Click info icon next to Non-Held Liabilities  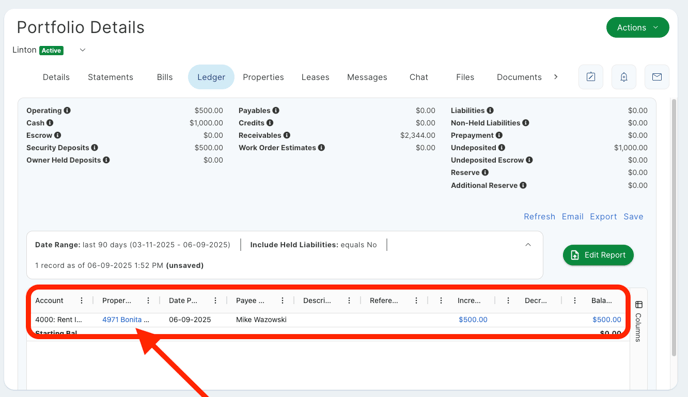526,123
